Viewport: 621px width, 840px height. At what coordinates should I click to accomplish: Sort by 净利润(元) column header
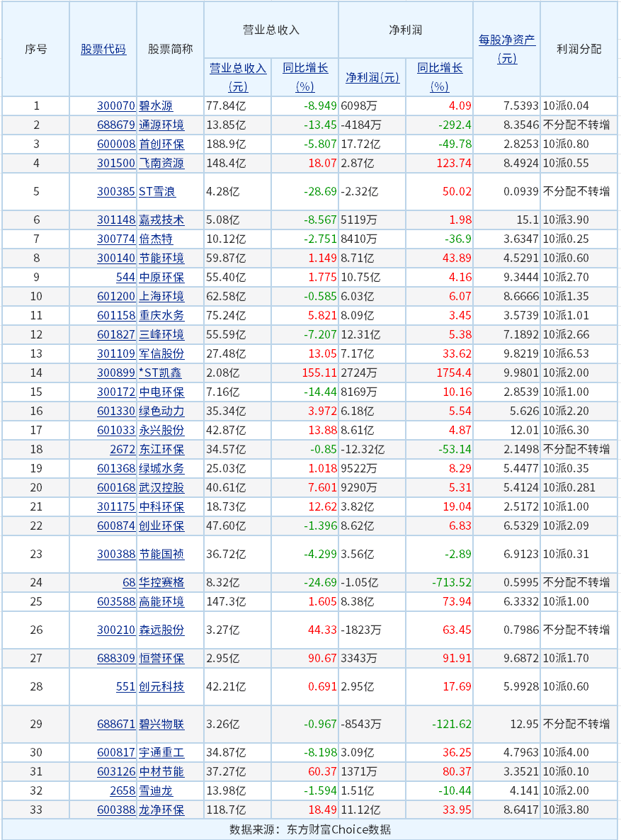[x=372, y=77]
